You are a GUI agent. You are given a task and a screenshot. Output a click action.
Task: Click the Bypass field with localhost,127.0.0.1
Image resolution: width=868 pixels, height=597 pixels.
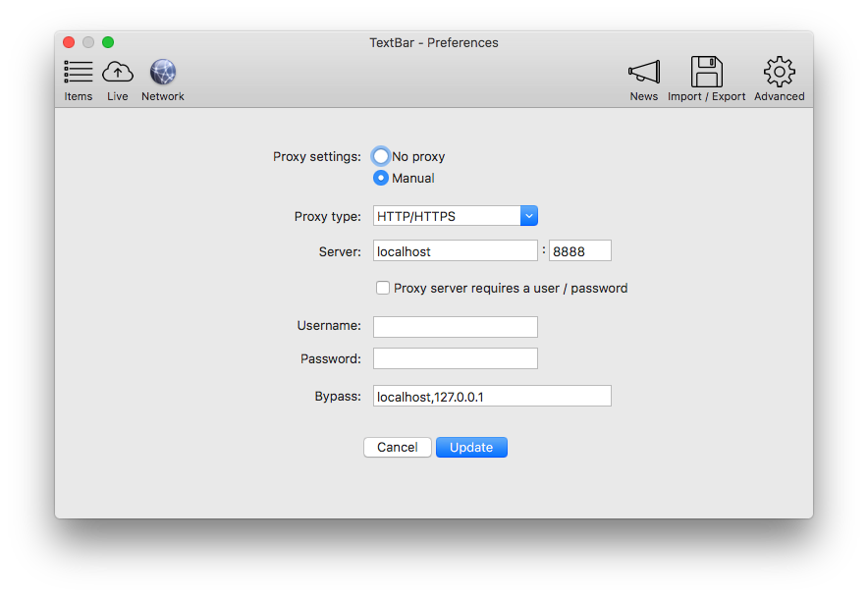(x=492, y=396)
